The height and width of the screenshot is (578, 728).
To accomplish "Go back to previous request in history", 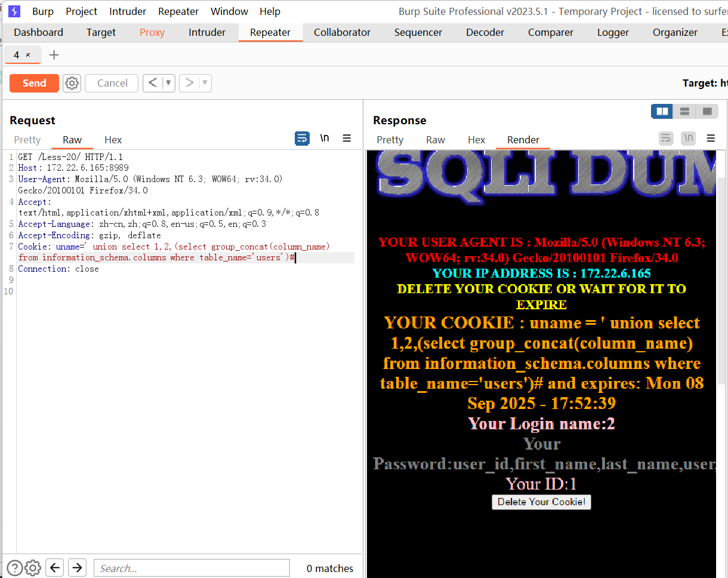I will coord(153,83).
